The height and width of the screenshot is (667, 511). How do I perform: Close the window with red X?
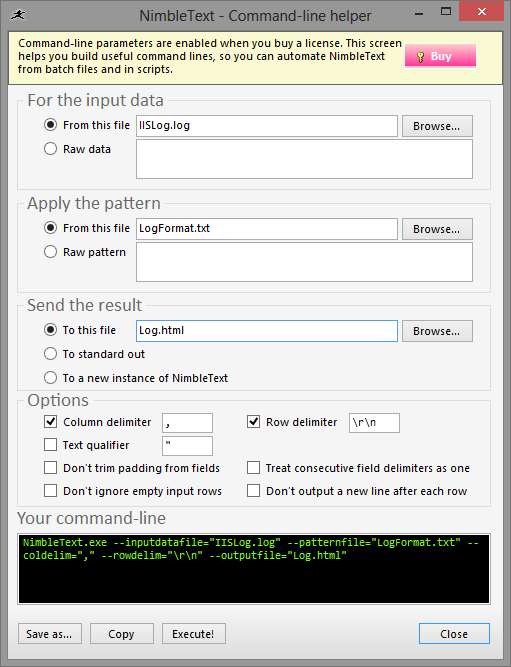point(481,12)
